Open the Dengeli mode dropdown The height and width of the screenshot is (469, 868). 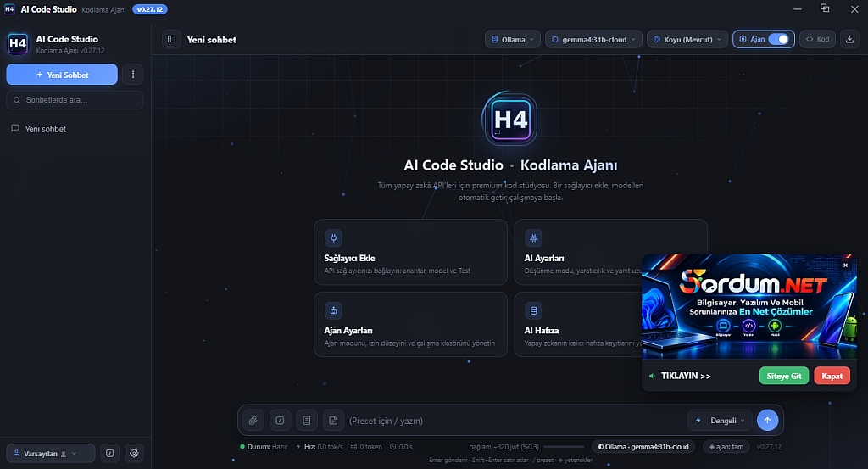720,421
